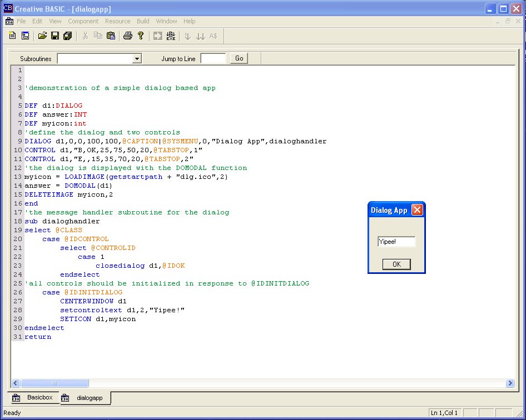Click the CBA document icon beside File
526x420 pixels.
pyautogui.click(x=9, y=21)
